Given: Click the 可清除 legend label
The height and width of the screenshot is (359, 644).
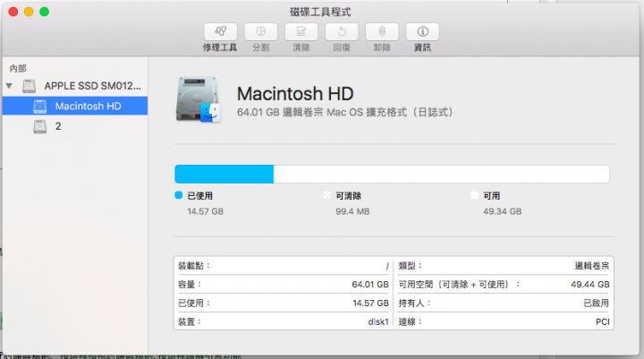Looking at the screenshot, I should 348,196.
